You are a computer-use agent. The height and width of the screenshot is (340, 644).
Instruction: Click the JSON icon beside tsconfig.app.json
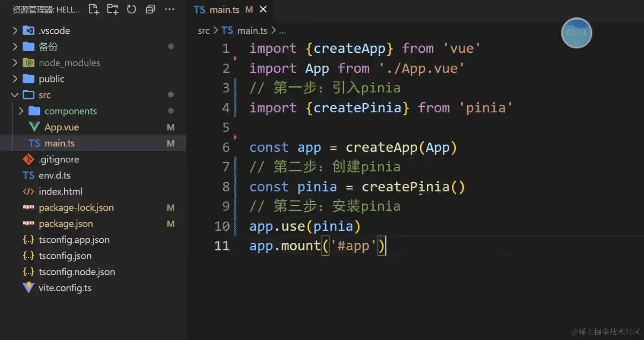(29, 240)
